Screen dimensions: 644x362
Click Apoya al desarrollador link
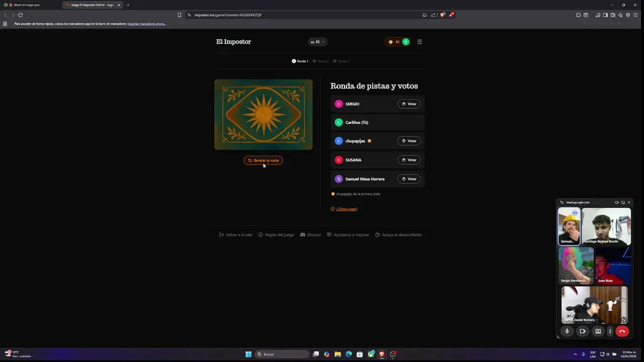(399, 235)
